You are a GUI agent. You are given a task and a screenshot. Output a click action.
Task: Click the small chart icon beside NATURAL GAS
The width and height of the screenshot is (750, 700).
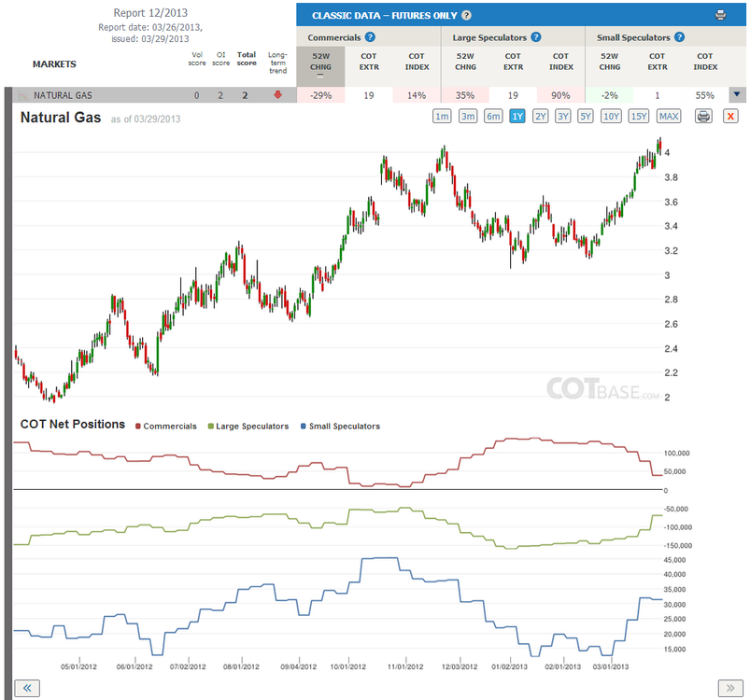(22, 95)
